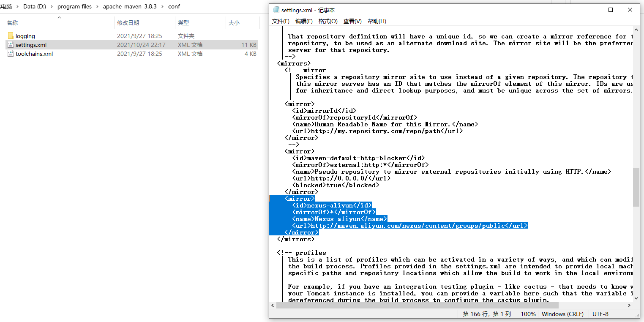The height and width of the screenshot is (322, 644).
Task: Click UTF-8 encoding in status bar
Action: pyautogui.click(x=600, y=314)
